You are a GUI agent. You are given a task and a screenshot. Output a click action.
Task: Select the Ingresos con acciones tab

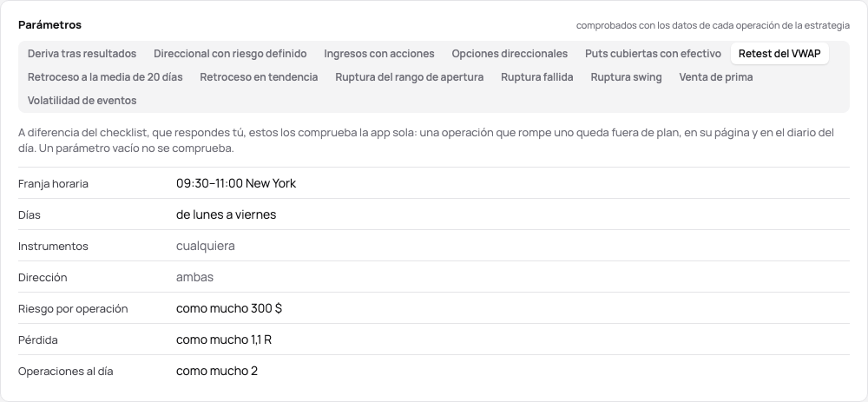[379, 54]
